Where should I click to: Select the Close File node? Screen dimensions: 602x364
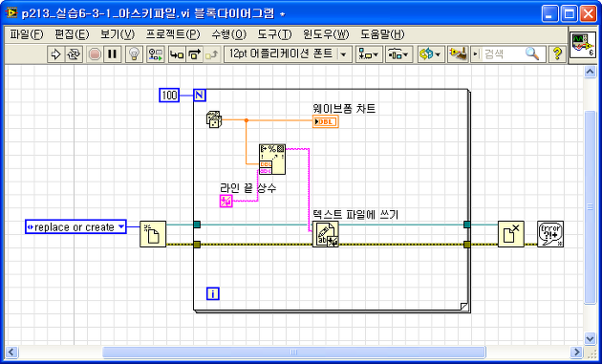(x=511, y=234)
